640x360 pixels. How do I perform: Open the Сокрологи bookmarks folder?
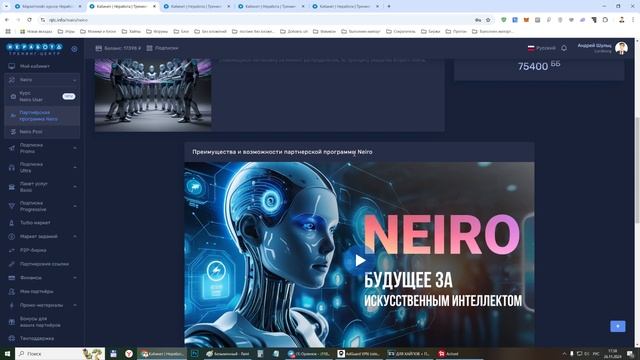[401, 31]
